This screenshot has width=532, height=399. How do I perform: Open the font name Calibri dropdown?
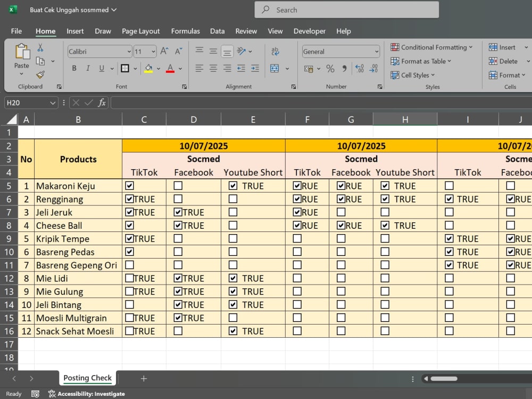point(129,52)
